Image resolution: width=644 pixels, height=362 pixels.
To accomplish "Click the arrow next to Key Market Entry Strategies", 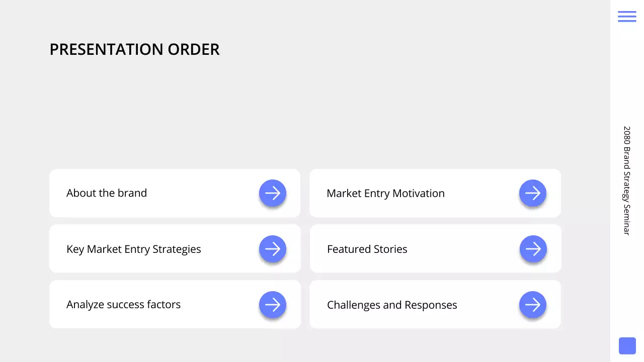I will click(273, 249).
